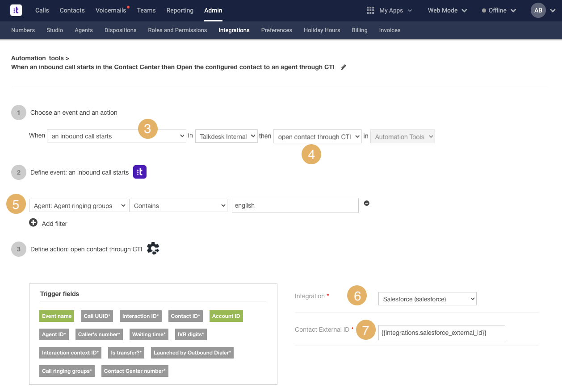Open the Contains operator dropdown
The image size is (562, 392).
(x=178, y=205)
